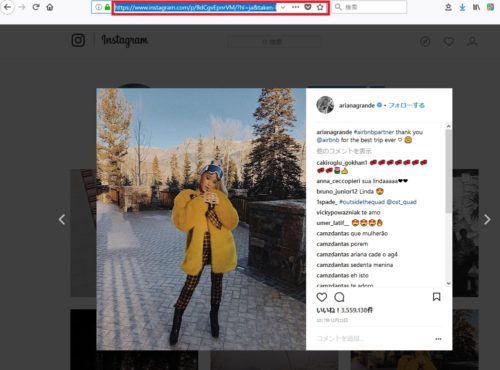Save page to Pocket icon

tap(308, 7)
